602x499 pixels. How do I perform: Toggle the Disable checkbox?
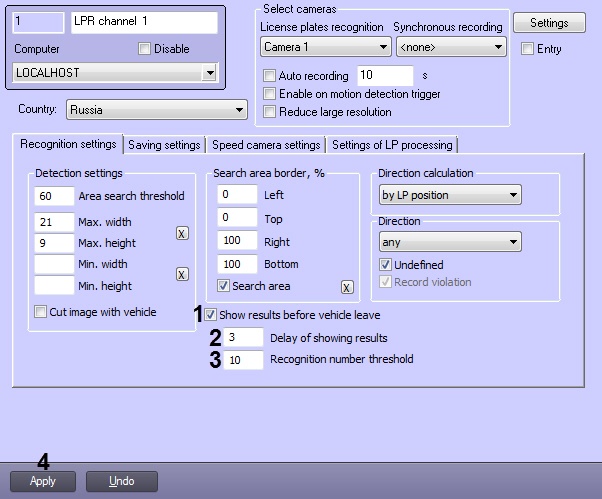point(145,48)
